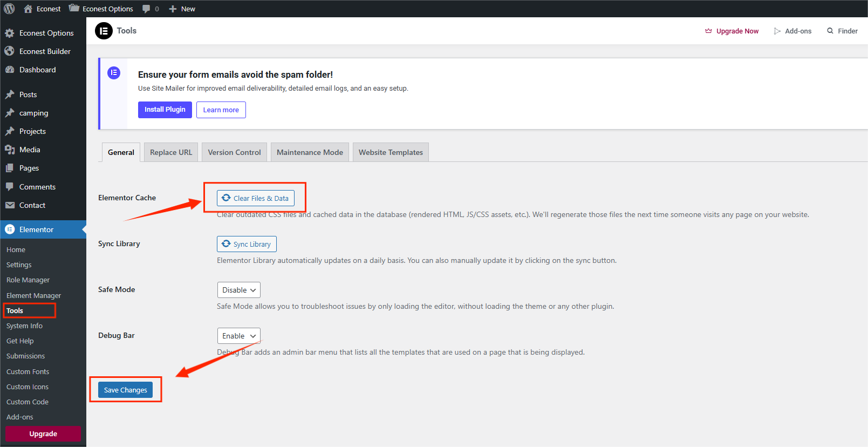Click the pin icon beside Posts

(10, 94)
